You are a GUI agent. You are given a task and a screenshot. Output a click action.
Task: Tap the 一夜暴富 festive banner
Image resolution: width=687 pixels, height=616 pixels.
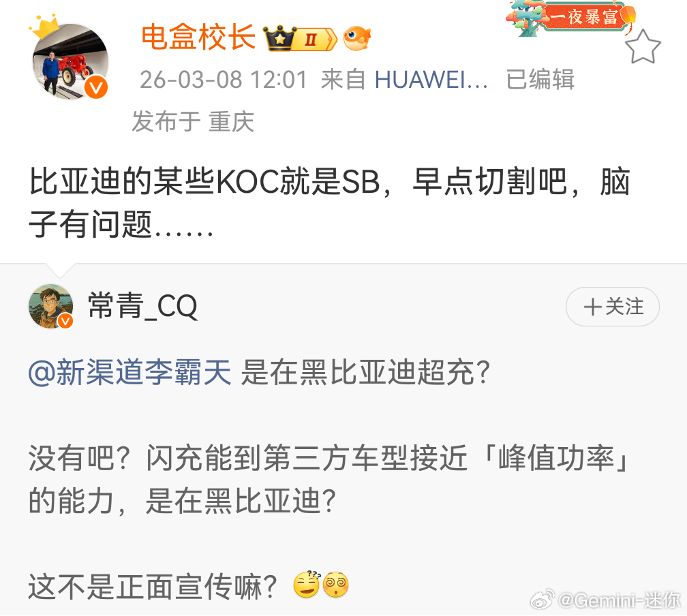[571, 18]
